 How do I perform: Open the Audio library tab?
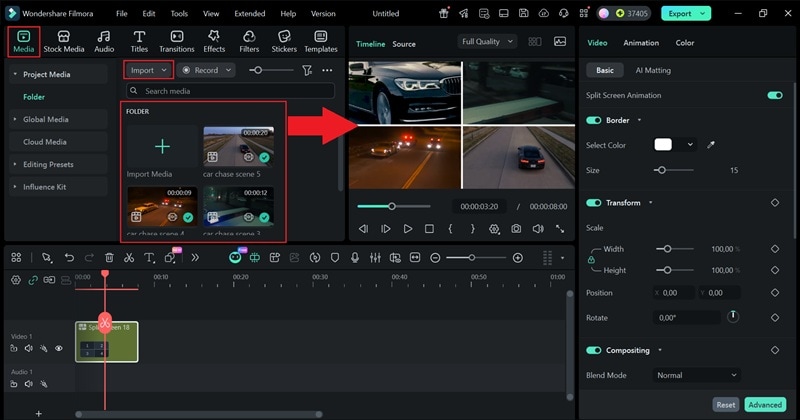104,41
